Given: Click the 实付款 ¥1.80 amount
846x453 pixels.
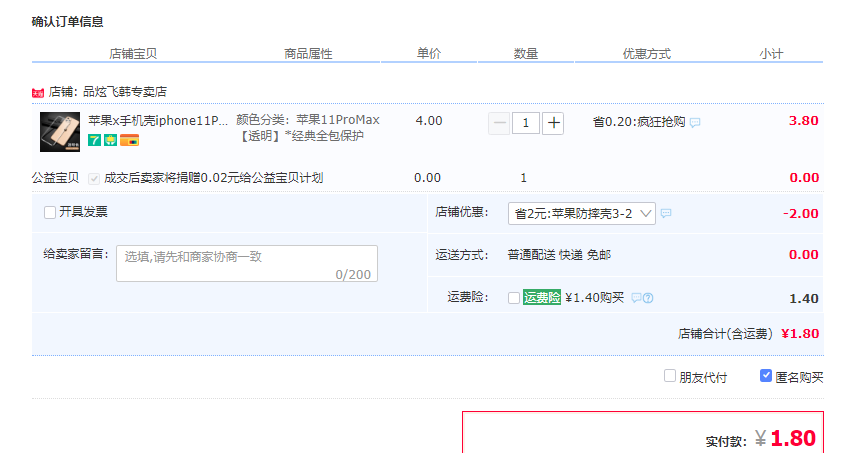Looking at the screenshot, I should click(x=761, y=439).
